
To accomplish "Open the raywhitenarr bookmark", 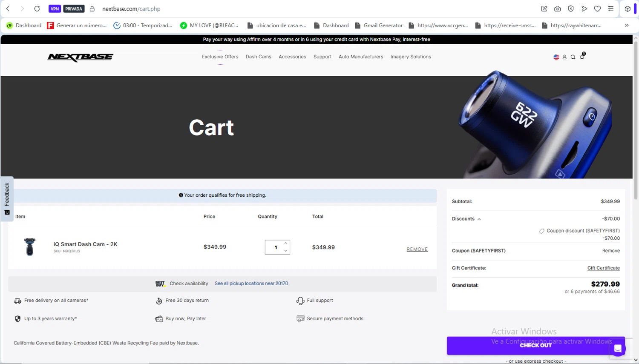I will pyautogui.click(x=572, y=26).
